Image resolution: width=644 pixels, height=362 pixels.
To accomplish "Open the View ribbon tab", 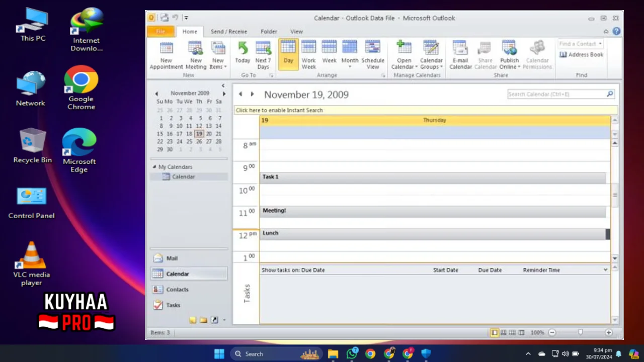I will point(297,31).
